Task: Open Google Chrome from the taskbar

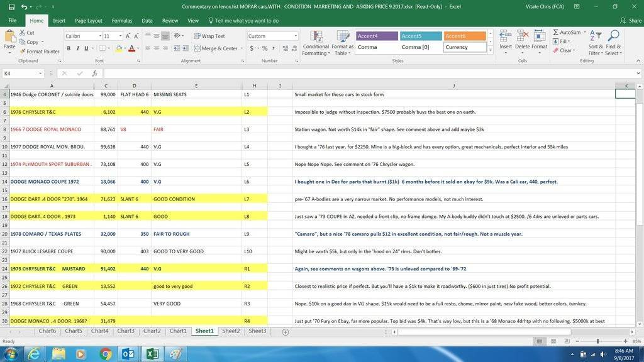Action: (x=105, y=354)
